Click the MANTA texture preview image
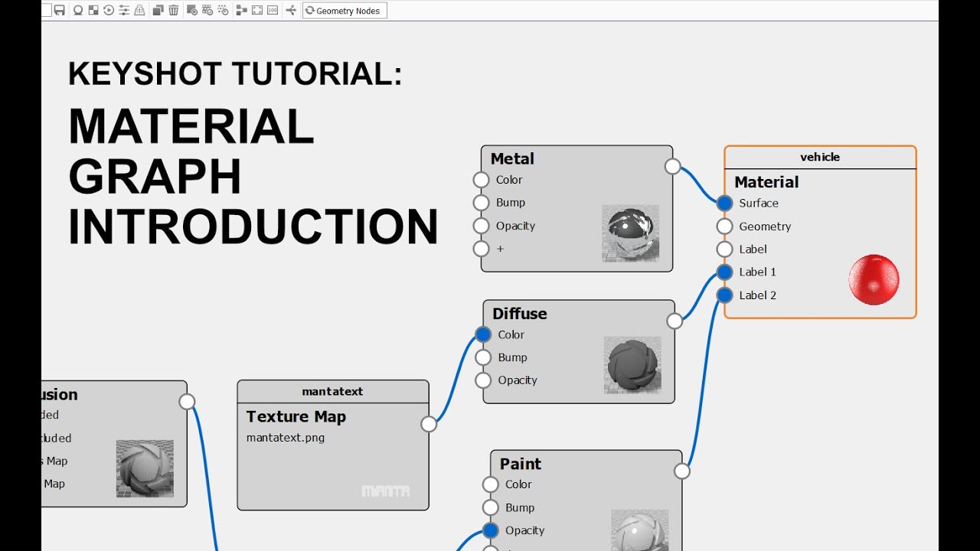Viewport: 980px width, 551px height. 385,491
